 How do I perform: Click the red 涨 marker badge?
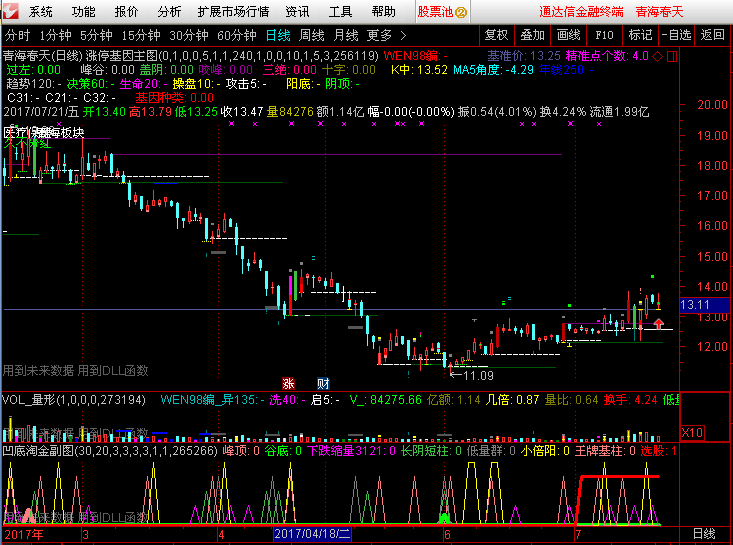coord(288,384)
